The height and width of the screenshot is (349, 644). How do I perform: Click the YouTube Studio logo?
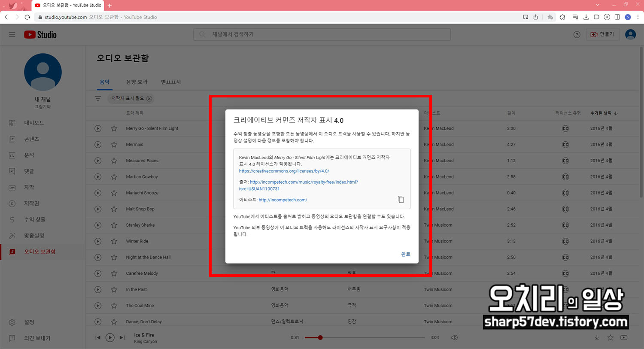(40, 35)
